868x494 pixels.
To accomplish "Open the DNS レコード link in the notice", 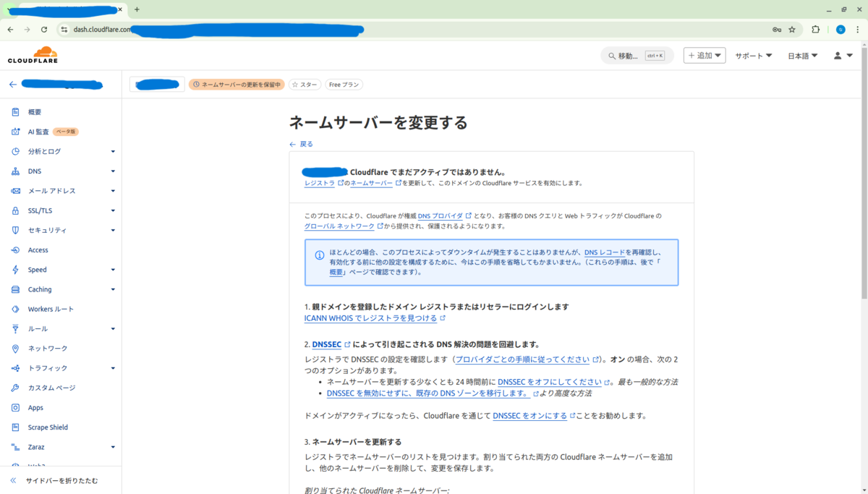I will pos(606,252).
